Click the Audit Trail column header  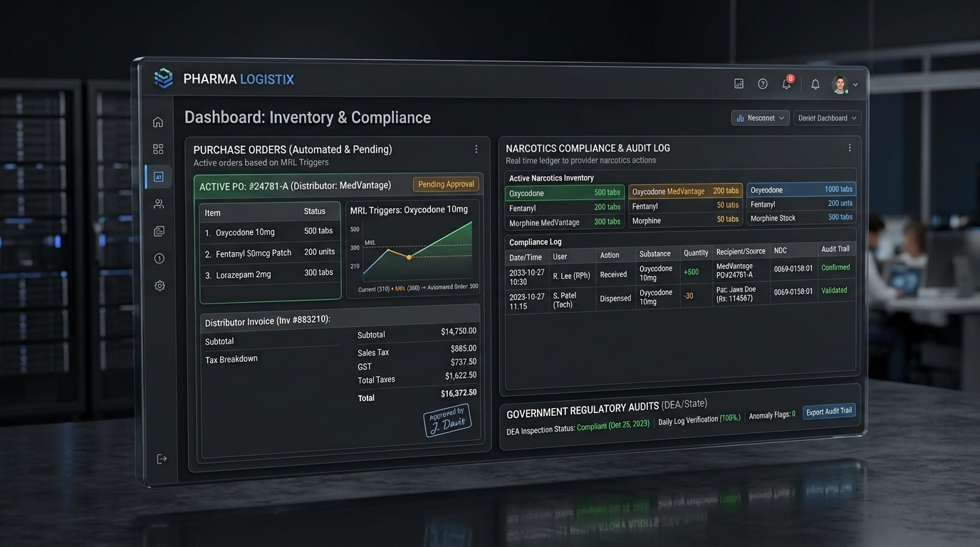tap(835, 249)
